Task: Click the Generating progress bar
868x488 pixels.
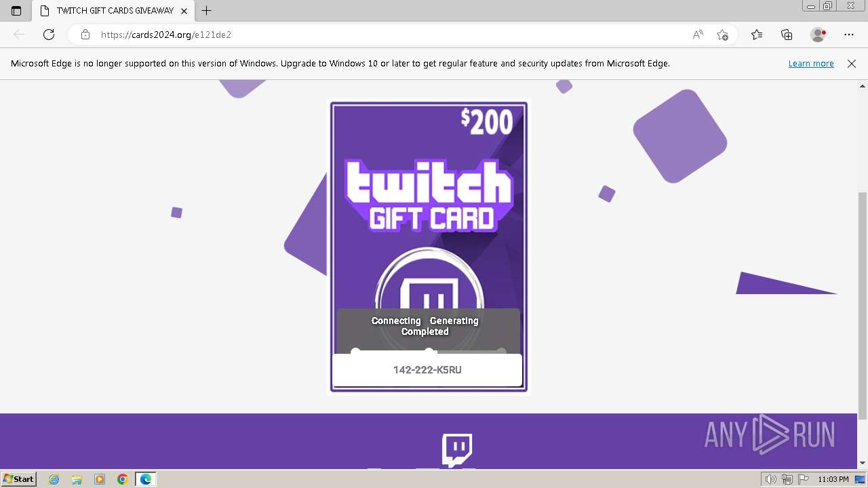Action: pos(429,351)
